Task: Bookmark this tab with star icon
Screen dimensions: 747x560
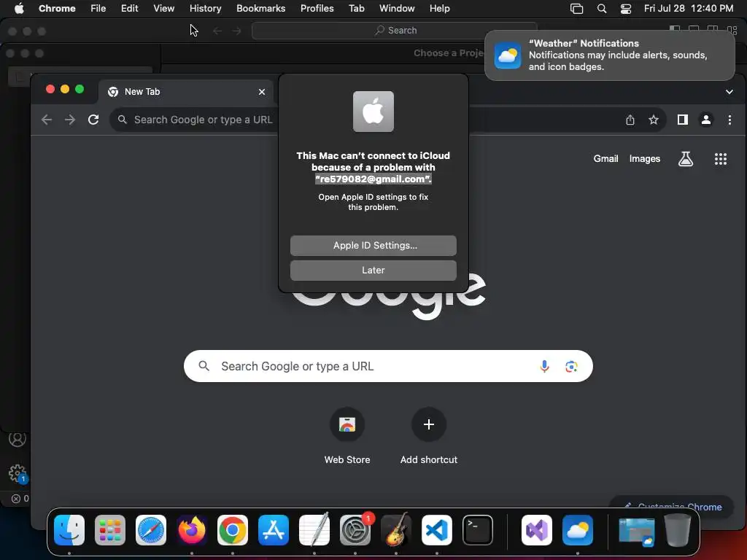Action: tap(653, 120)
